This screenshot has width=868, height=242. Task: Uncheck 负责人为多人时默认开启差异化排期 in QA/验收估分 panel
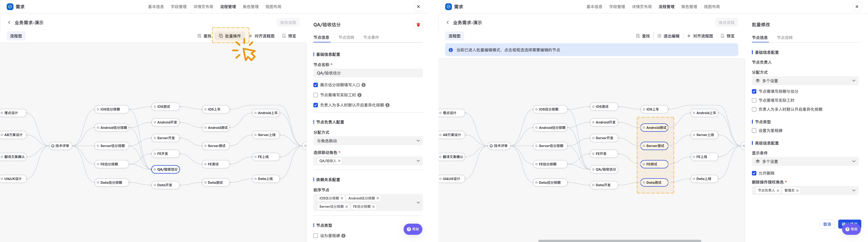[x=316, y=105]
